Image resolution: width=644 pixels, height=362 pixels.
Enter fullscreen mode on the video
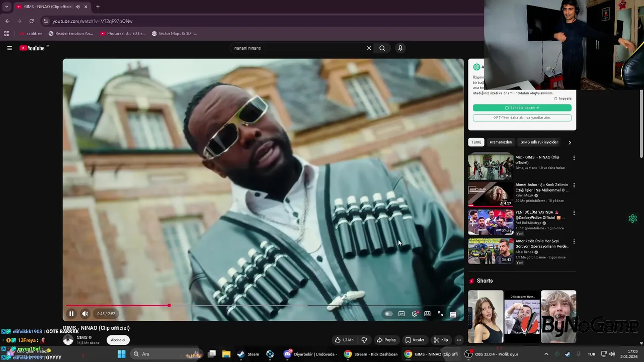pos(440,314)
